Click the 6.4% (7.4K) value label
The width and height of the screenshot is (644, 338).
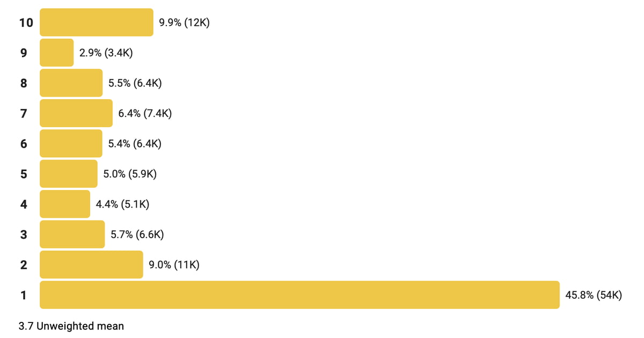coord(145,114)
